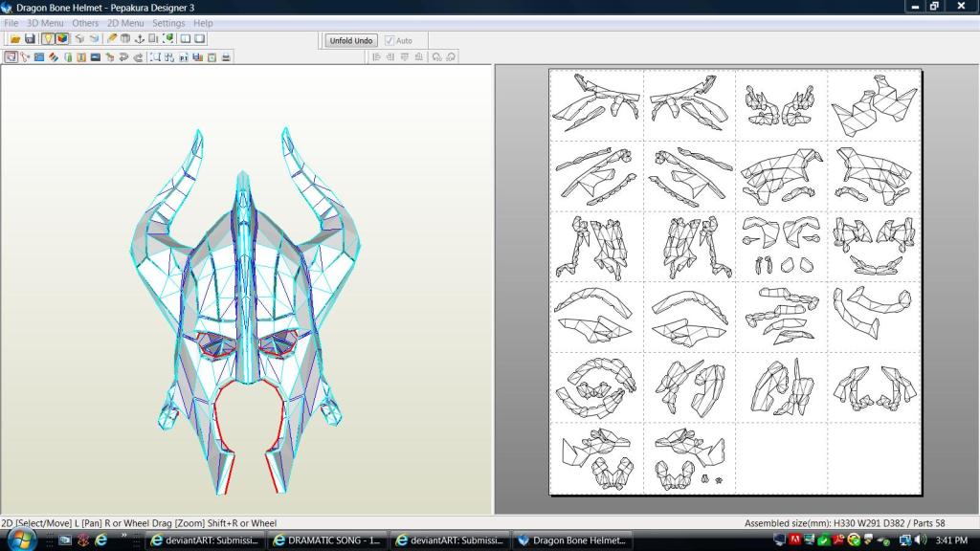
Task: Click the volume speaker tray icon
Action: coord(921,540)
